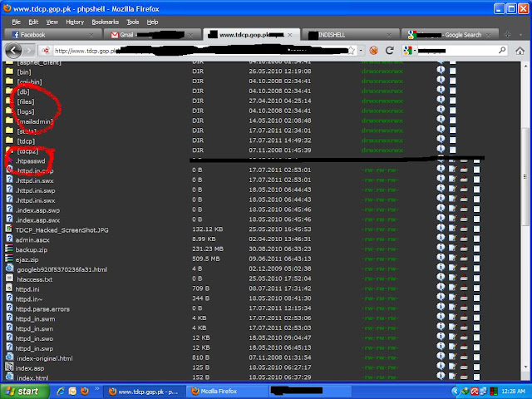Show info for backup.zip
The image size is (532, 399).
coord(441,248)
